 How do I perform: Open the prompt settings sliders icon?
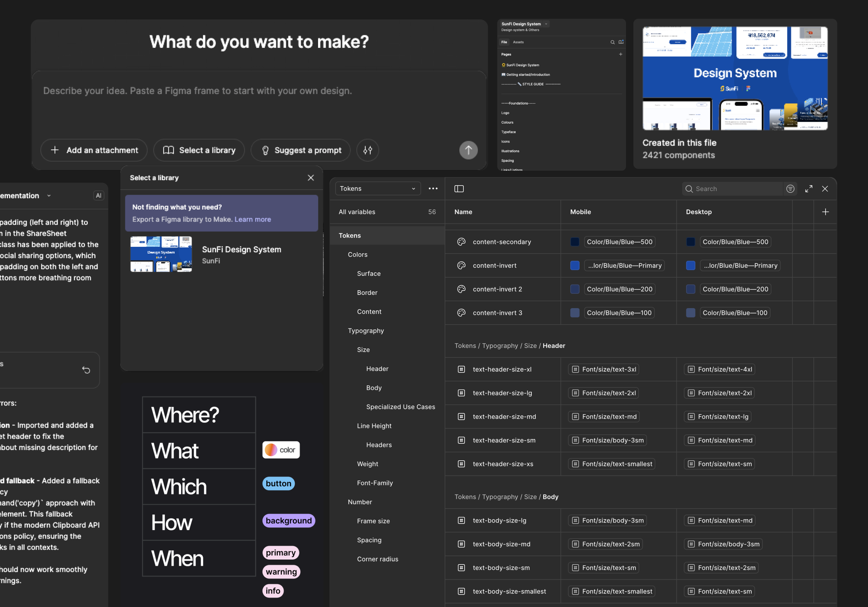pyautogui.click(x=367, y=150)
